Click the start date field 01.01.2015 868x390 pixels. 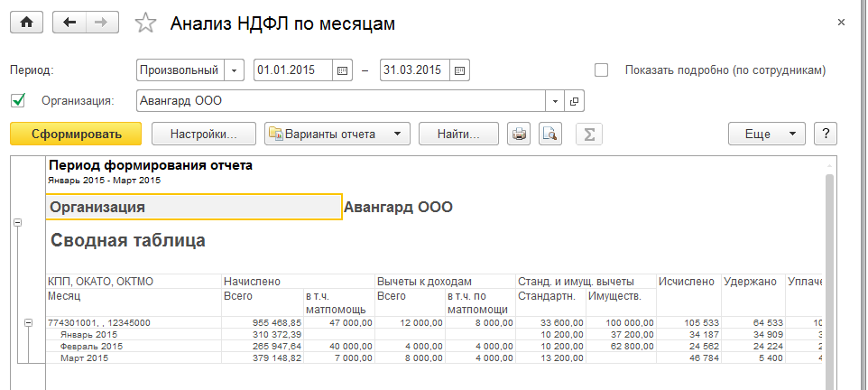click(x=293, y=71)
